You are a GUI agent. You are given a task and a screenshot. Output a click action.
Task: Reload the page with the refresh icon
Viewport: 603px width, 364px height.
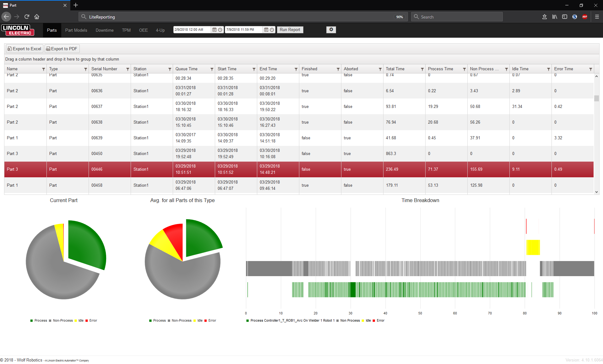click(x=27, y=17)
